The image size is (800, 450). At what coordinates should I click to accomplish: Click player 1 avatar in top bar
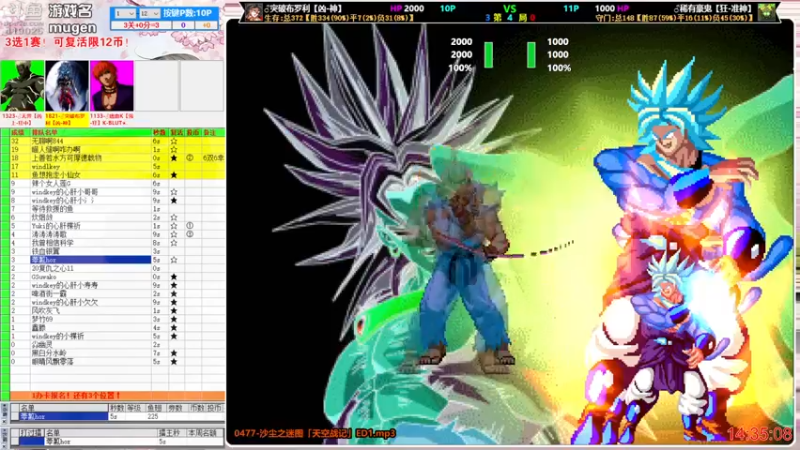(254, 12)
